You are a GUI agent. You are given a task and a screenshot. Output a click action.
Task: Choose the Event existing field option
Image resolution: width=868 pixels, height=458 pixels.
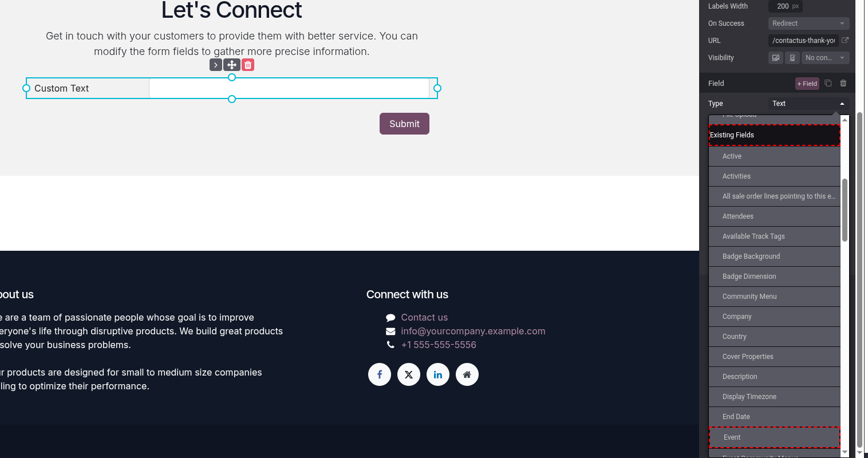coord(774,437)
